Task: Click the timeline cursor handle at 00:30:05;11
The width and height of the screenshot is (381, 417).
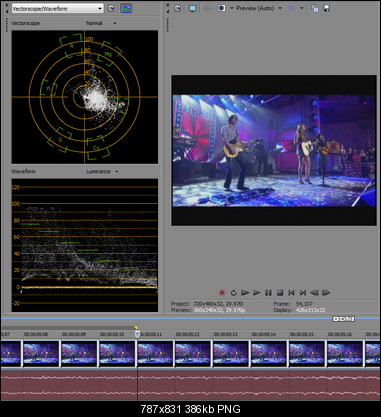Action: [137, 334]
